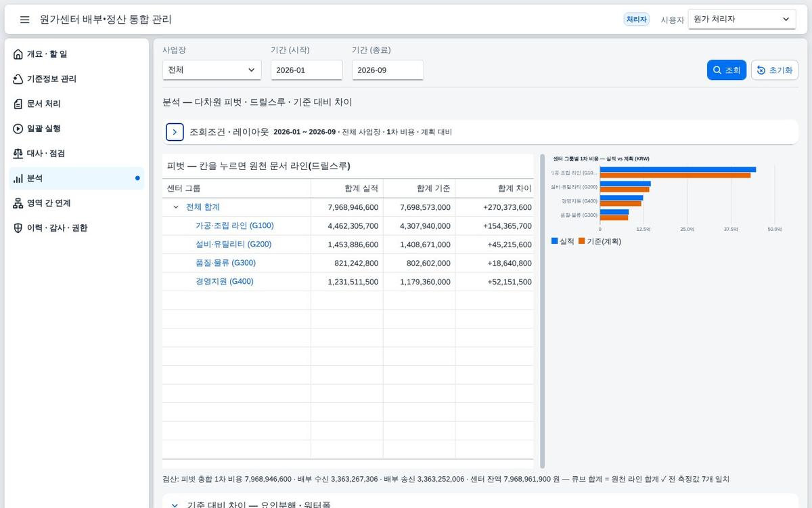
Task: Drill into cell +154,365,700
Action: point(495,226)
